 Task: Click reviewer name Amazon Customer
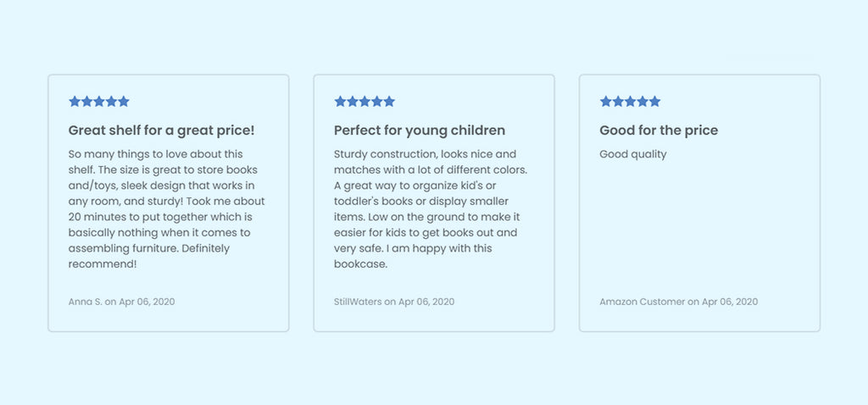[642, 302]
